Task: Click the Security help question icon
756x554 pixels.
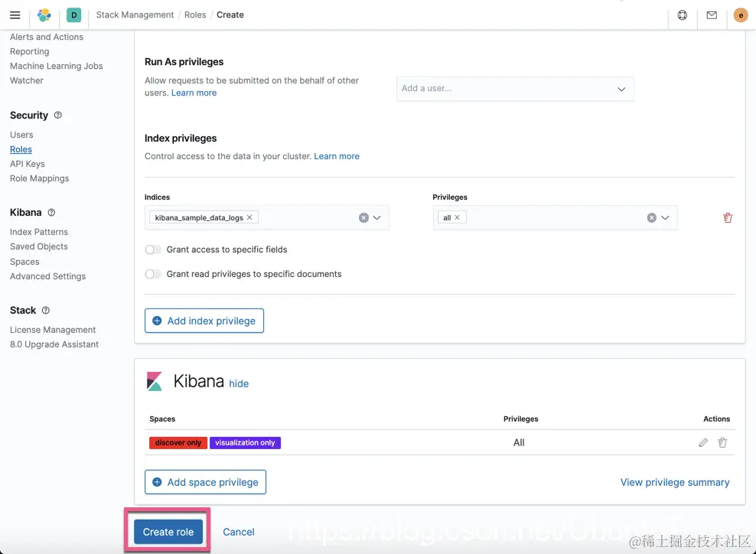Action: [58, 115]
